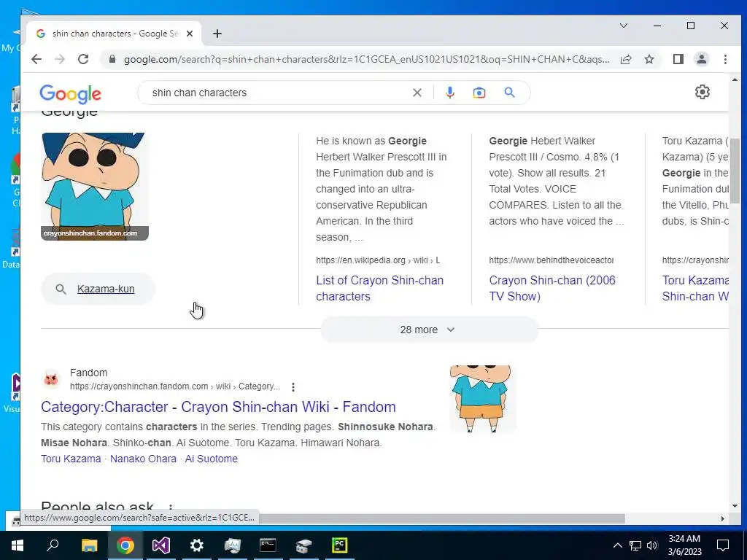Open Toru Kazama wiki link
This screenshot has height=560, width=747.
(x=695, y=288)
